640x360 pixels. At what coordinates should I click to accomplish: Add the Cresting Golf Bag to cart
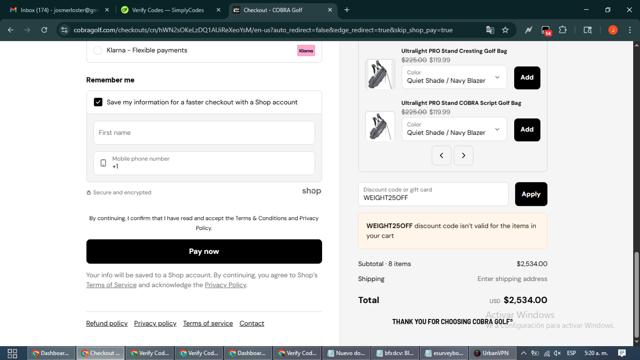click(527, 78)
